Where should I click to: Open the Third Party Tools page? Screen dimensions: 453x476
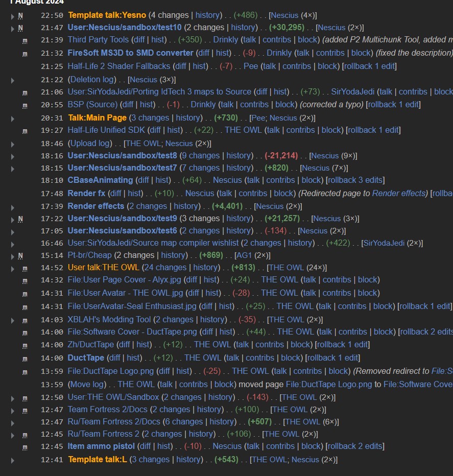(x=98, y=39)
